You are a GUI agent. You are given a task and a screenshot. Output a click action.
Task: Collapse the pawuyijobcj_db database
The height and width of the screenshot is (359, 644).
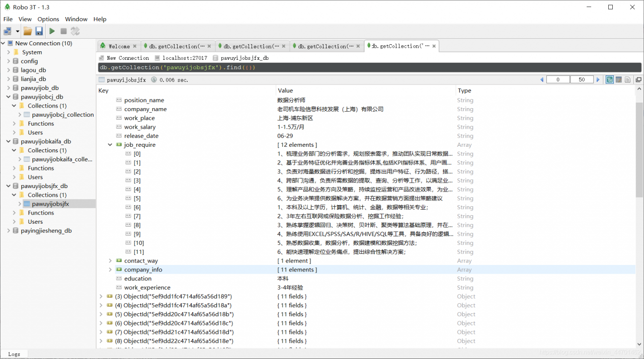[x=9, y=97]
